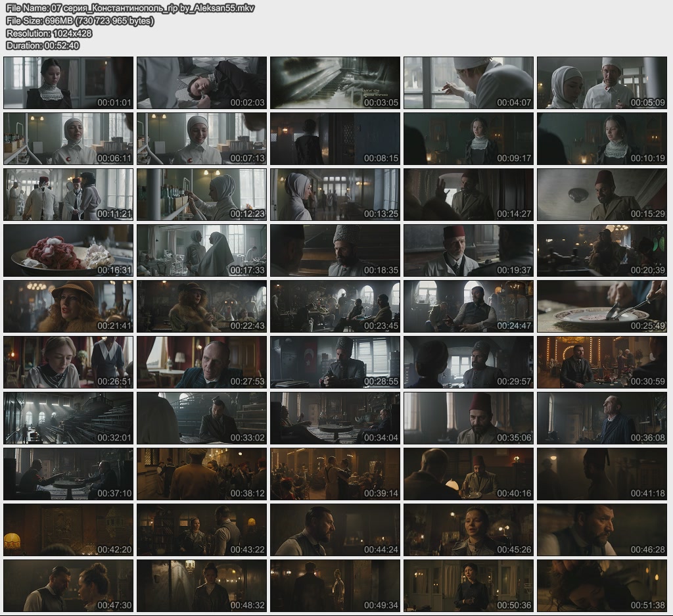The width and height of the screenshot is (673, 616).
Task: Select the thumbnail at 00:11:21
Action: tap(68, 194)
